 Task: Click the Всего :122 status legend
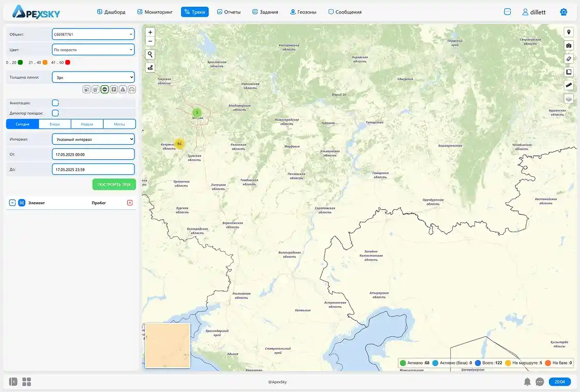(488, 363)
